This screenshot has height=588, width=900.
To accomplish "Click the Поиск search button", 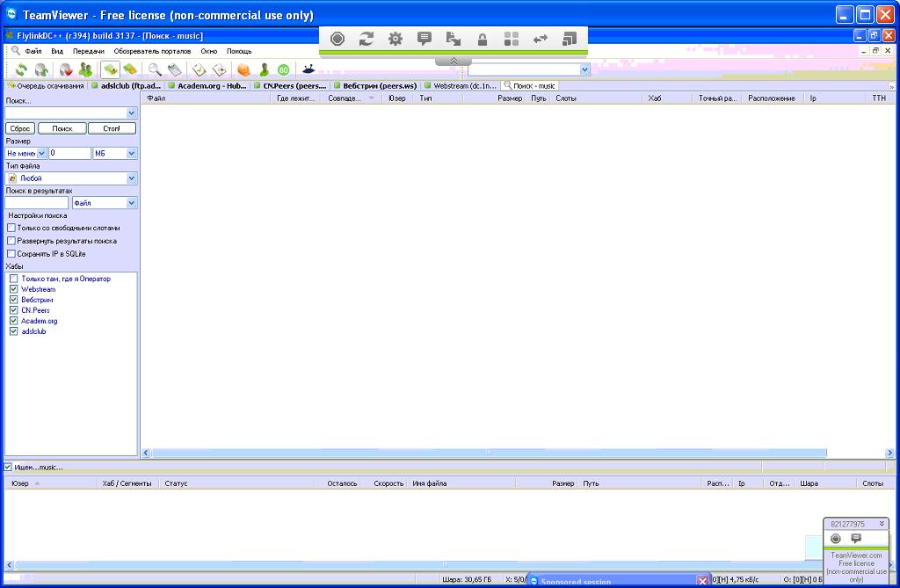I will click(62, 128).
